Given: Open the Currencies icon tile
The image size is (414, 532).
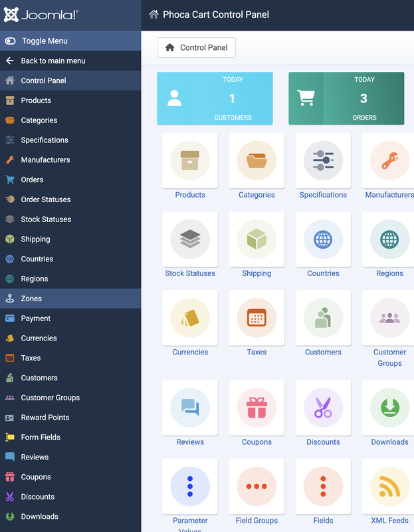Looking at the screenshot, I should pyautogui.click(x=190, y=318).
